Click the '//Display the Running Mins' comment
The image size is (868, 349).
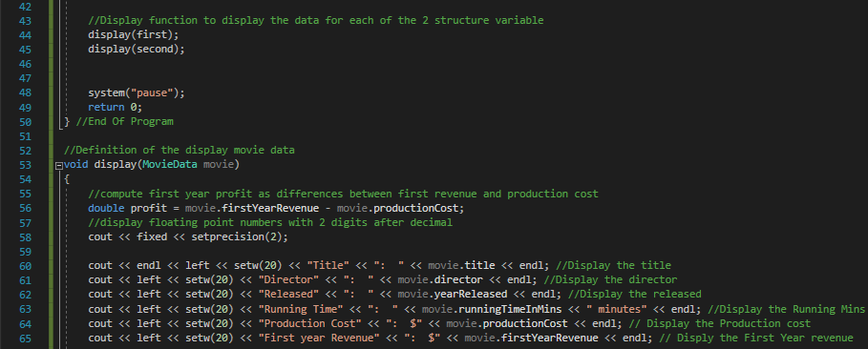pyautogui.click(x=787, y=309)
